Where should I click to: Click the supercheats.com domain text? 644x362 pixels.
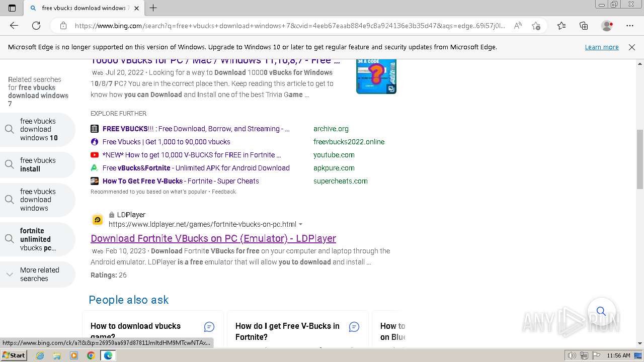tap(341, 181)
